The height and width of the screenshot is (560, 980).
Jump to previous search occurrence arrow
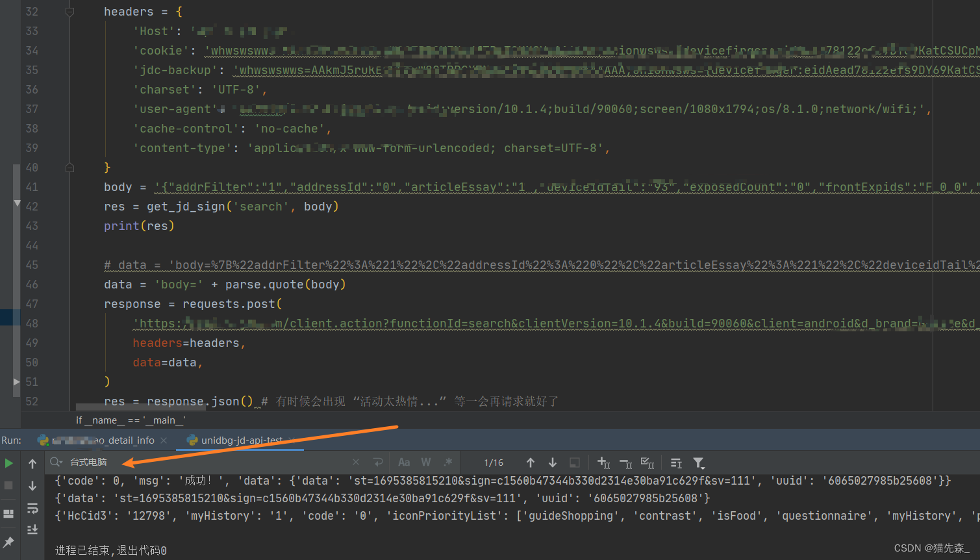531,463
